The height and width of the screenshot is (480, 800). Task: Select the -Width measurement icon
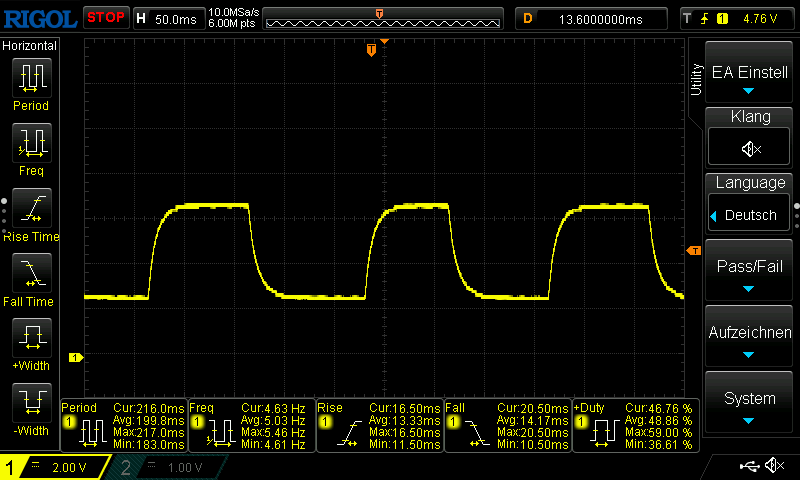[x=30, y=403]
